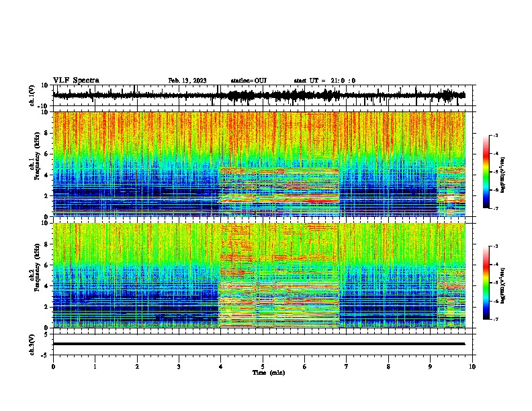Viewport: 532px width, 411px height.
Task: Click the "start UT = 21:0 :0" text
Action: tap(324, 81)
